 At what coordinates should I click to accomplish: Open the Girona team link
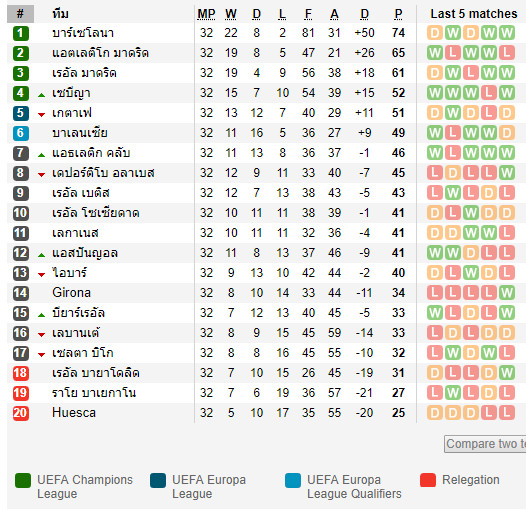[x=71, y=293]
